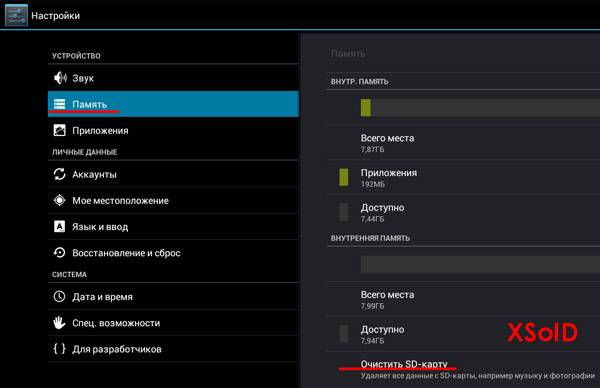Image resolution: width=600 pixels, height=388 pixels.
Task: Tap the Аккаунты sync icon
Action: coord(59,174)
